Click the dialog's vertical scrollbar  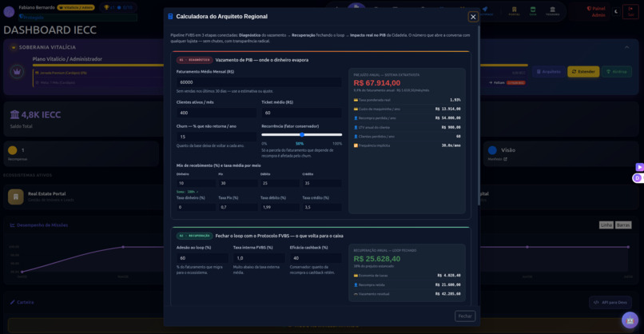tap(478, 115)
